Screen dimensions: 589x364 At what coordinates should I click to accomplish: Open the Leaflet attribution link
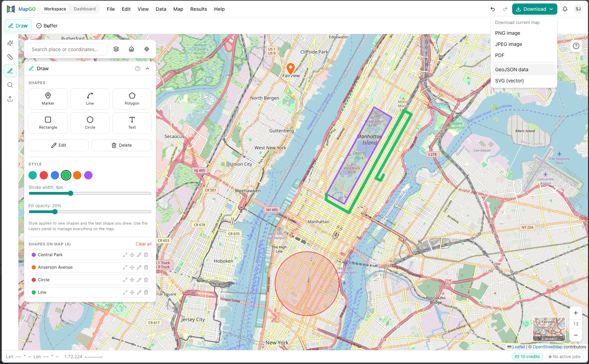[x=518, y=347]
